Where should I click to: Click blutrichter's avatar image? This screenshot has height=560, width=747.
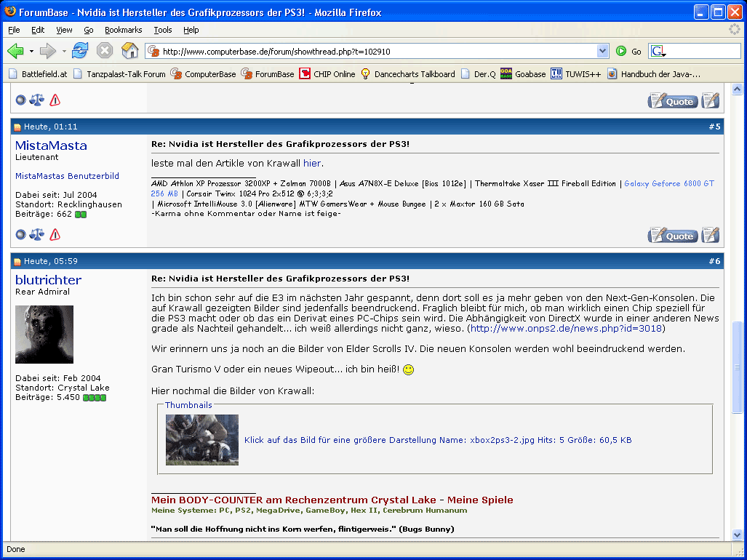pyautogui.click(x=44, y=335)
